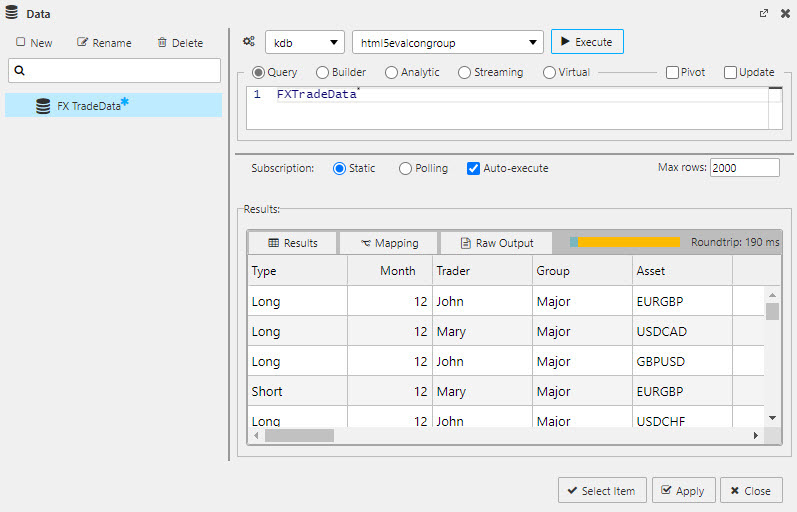797x512 pixels.
Task: Click the Delete trash icon
Action: point(162,43)
